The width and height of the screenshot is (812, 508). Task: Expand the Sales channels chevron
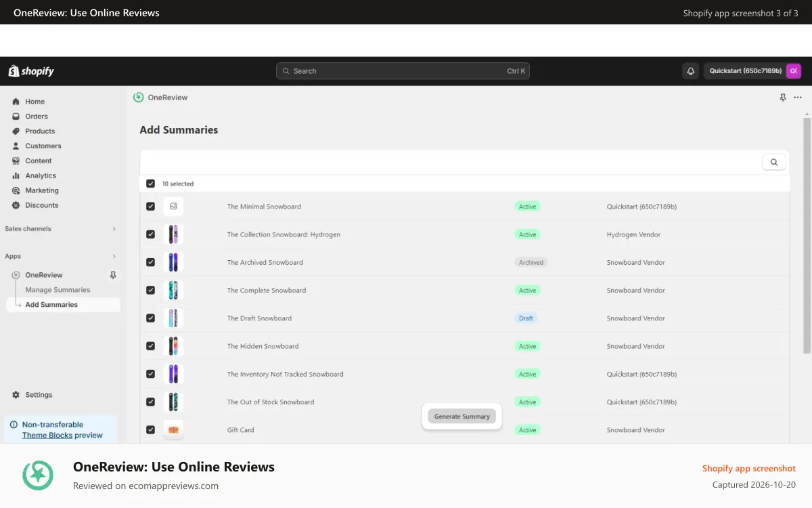click(114, 229)
